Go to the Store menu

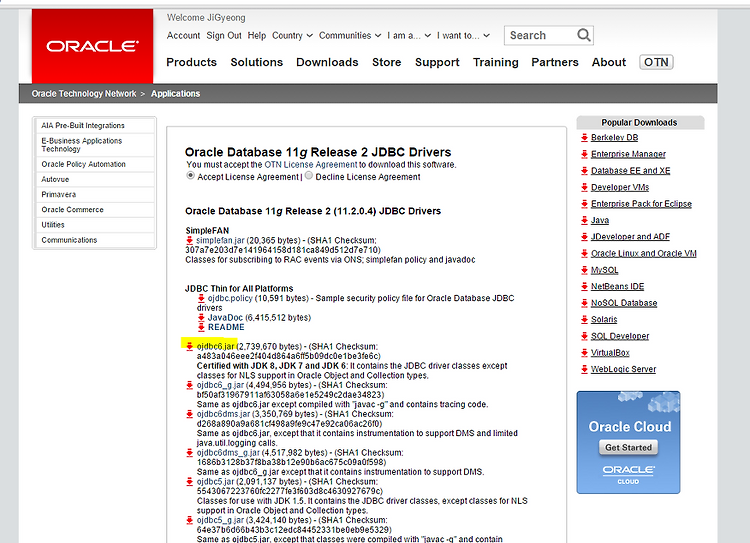click(386, 62)
